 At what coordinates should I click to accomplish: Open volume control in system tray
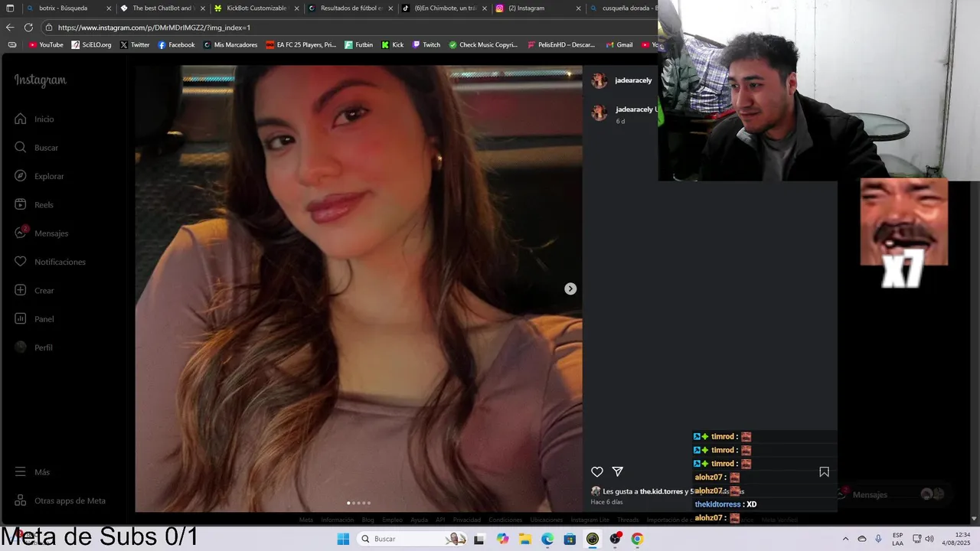coord(928,539)
